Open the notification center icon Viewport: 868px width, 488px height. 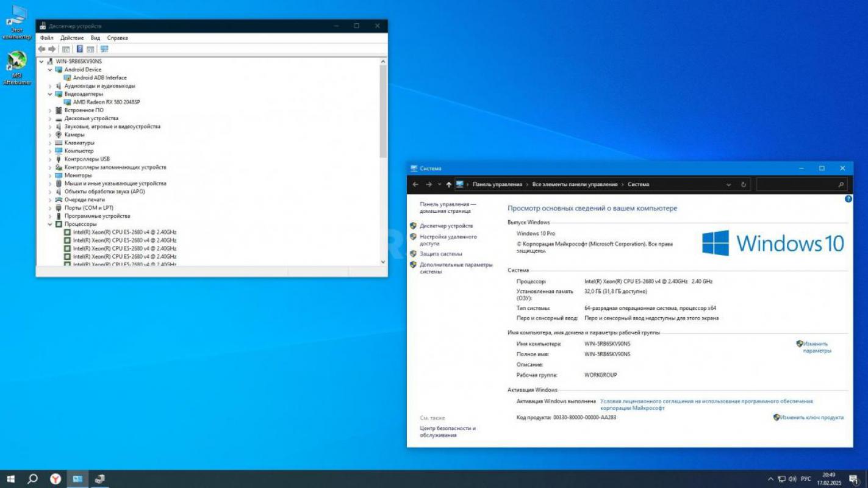click(x=853, y=479)
